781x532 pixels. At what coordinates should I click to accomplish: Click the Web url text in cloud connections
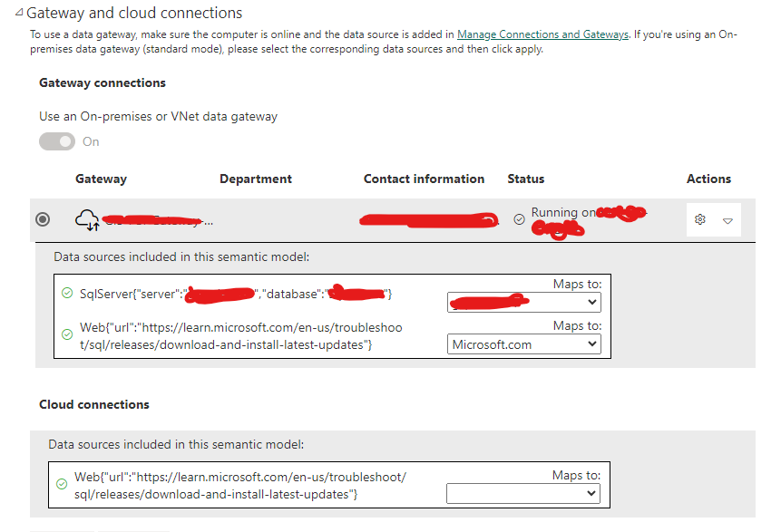240,486
